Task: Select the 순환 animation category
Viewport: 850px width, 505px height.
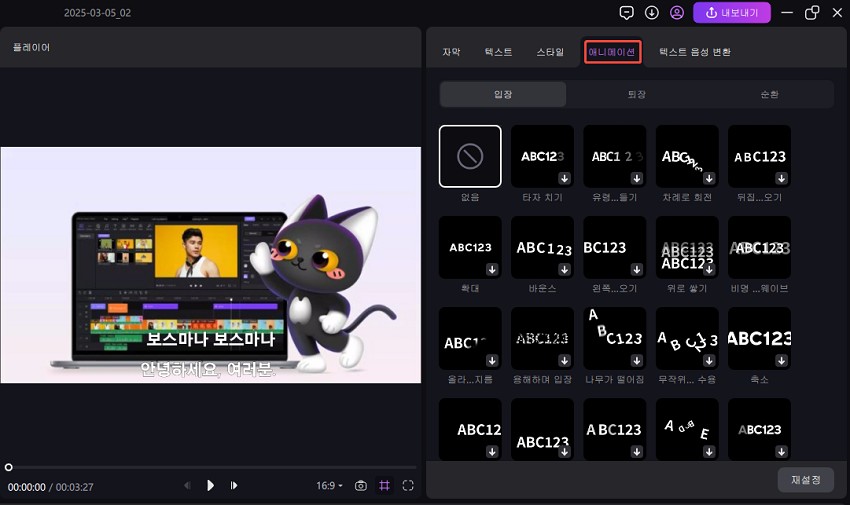Action: pos(769,94)
